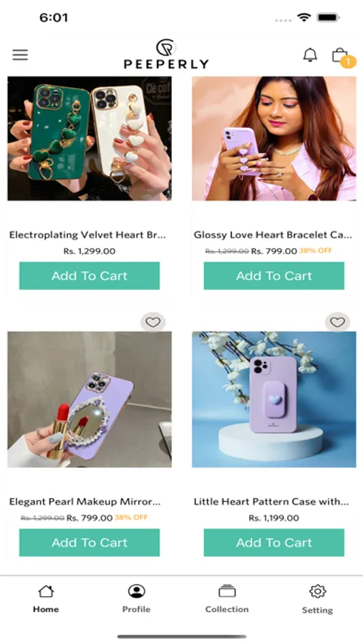The width and height of the screenshot is (363, 644).
Task: Switch to the Profile tab
Action: (x=136, y=599)
